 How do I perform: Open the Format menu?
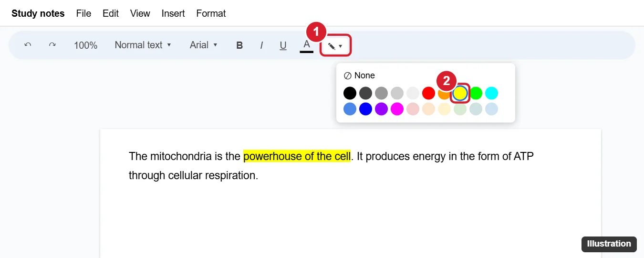211,13
